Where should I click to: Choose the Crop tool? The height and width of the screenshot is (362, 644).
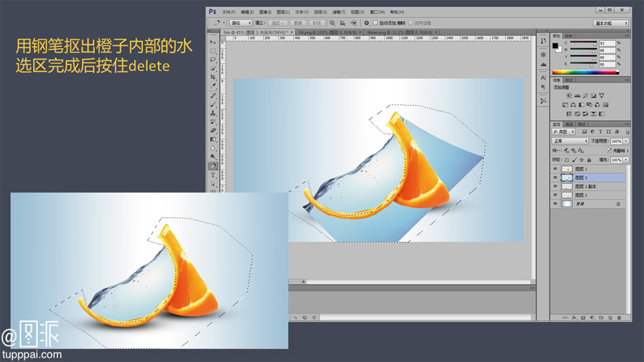213,77
